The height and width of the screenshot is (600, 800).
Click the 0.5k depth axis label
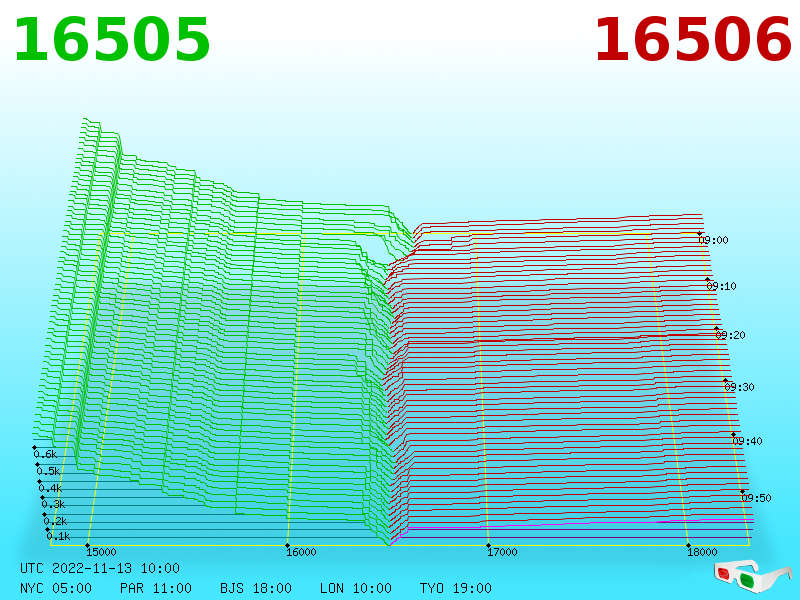coord(48,471)
